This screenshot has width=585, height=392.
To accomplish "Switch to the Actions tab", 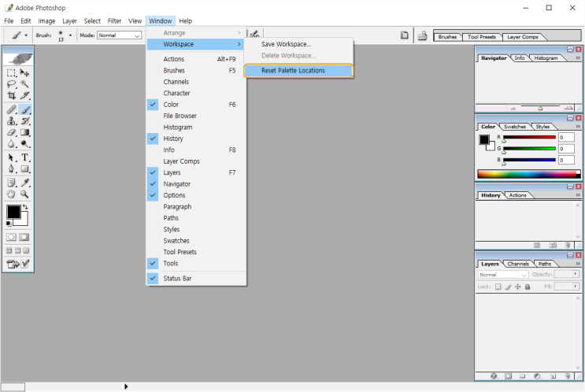I will (517, 195).
